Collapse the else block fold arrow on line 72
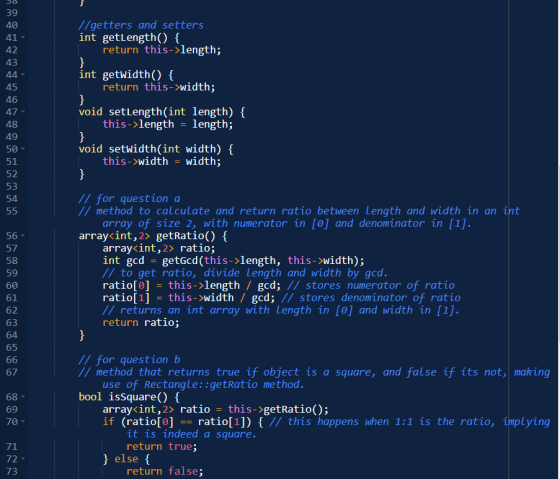The width and height of the screenshot is (560, 479). 23,459
